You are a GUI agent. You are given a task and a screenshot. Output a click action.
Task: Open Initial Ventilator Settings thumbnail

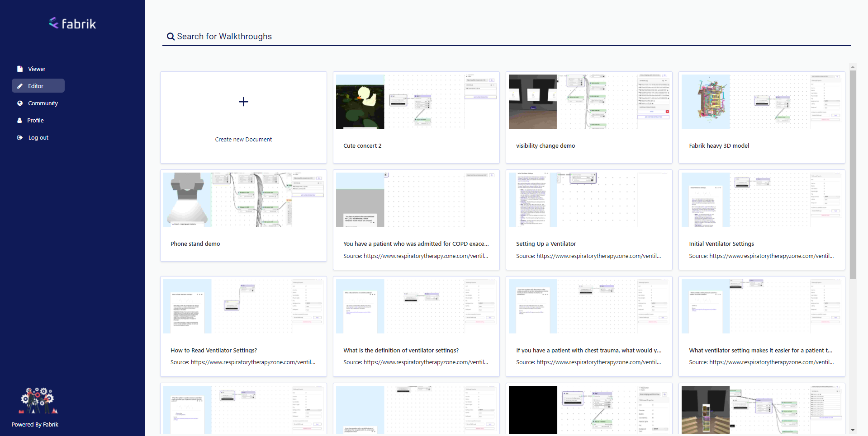[x=762, y=200]
